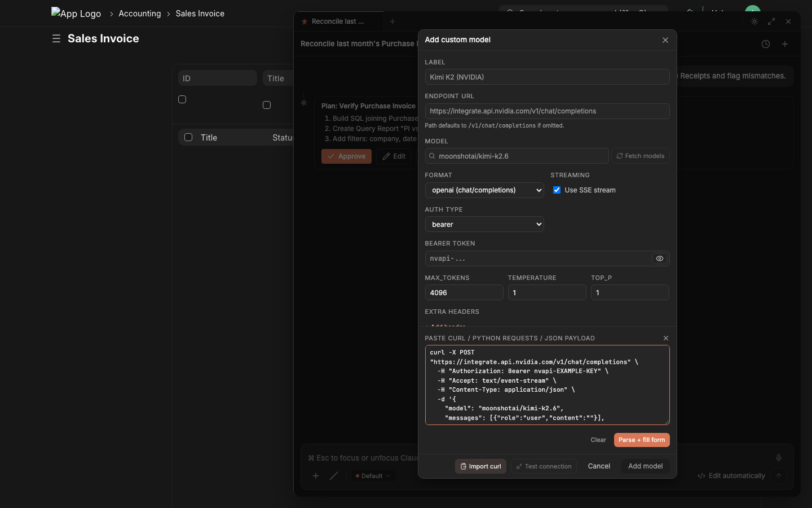Go to Sales Invoice breadcrumb
This screenshot has width=812, height=508.
[200, 14]
